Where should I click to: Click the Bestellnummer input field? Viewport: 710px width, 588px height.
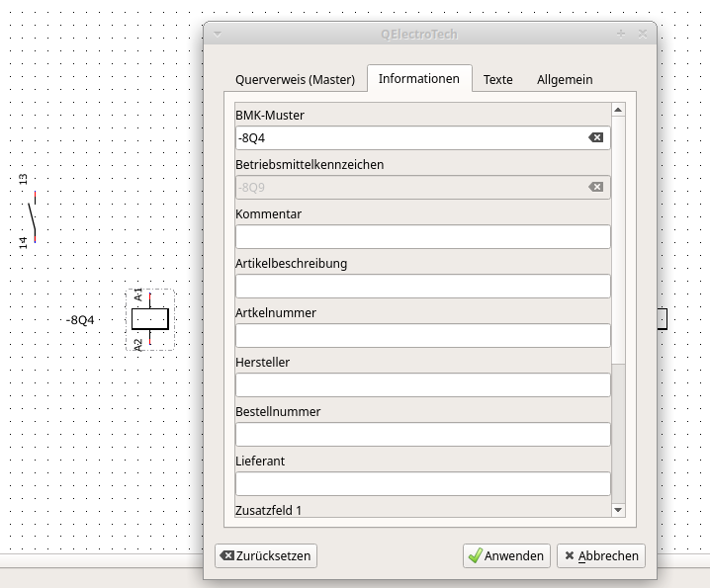coord(422,434)
